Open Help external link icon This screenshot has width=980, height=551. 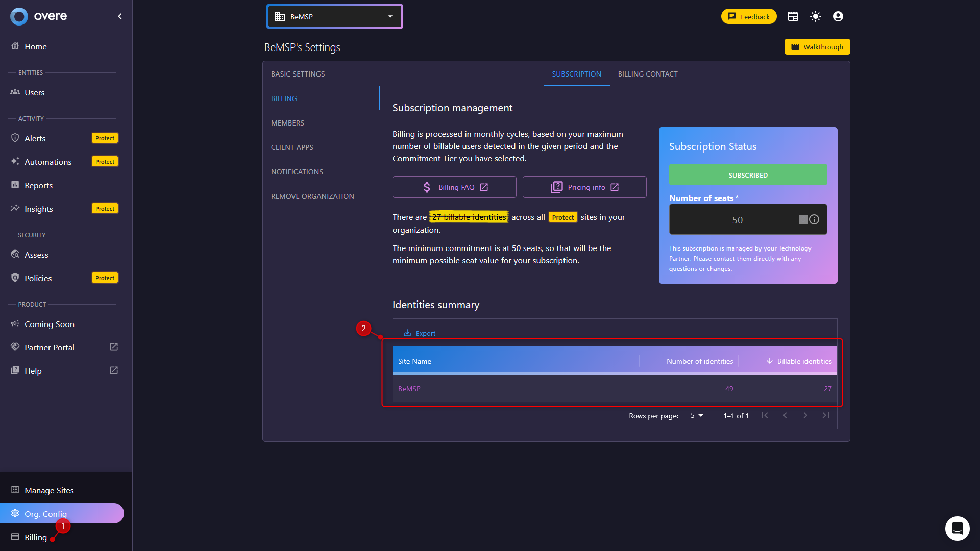pyautogui.click(x=114, y=370)
